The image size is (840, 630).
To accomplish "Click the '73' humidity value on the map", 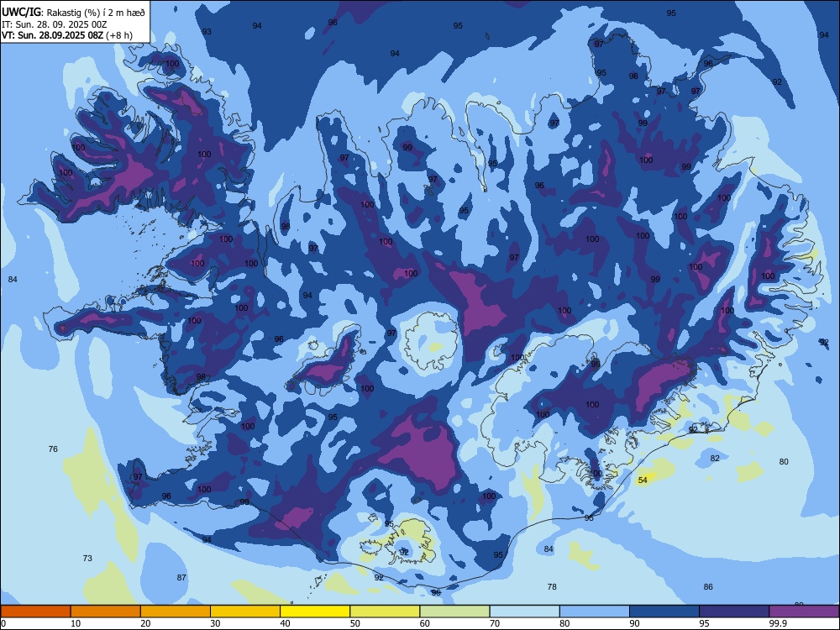I will pos(87,559).
